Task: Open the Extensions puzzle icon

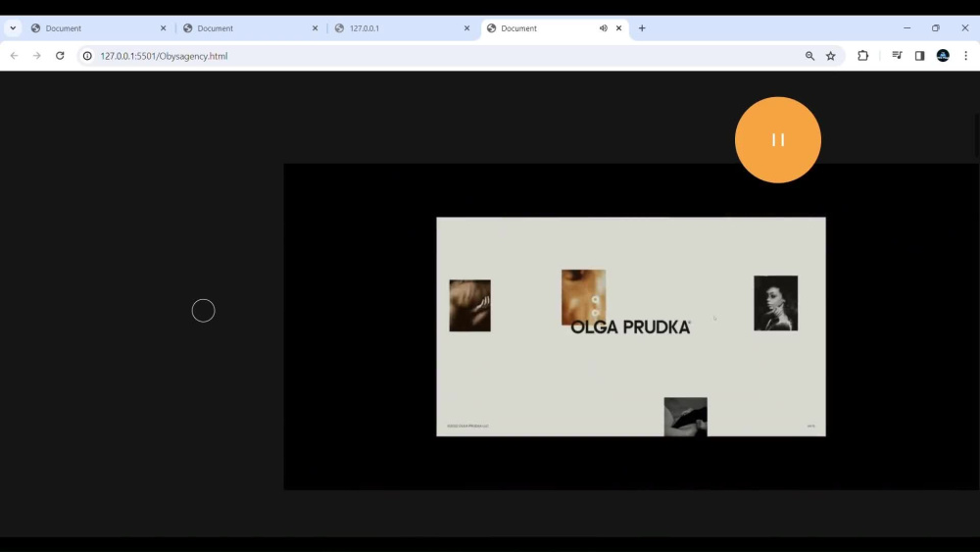Action: click(x=863, y=56)
